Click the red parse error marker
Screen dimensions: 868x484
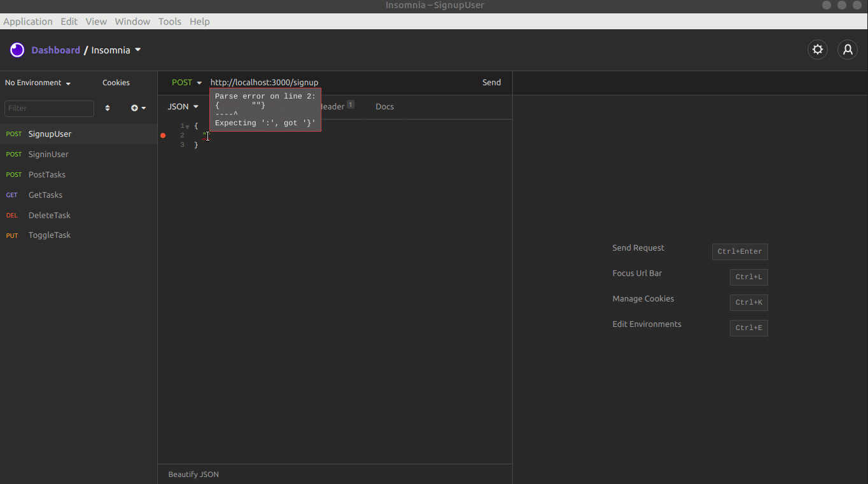point(163,135)
